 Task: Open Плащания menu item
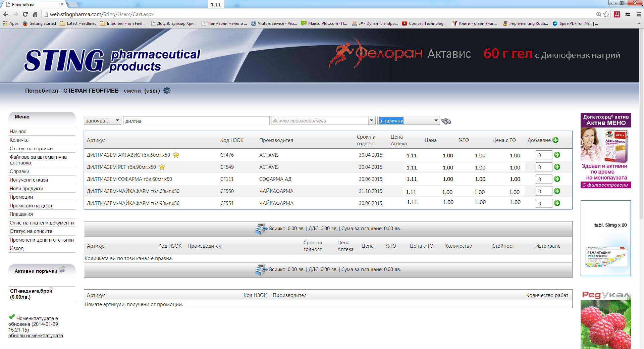[x=21, y=214]
